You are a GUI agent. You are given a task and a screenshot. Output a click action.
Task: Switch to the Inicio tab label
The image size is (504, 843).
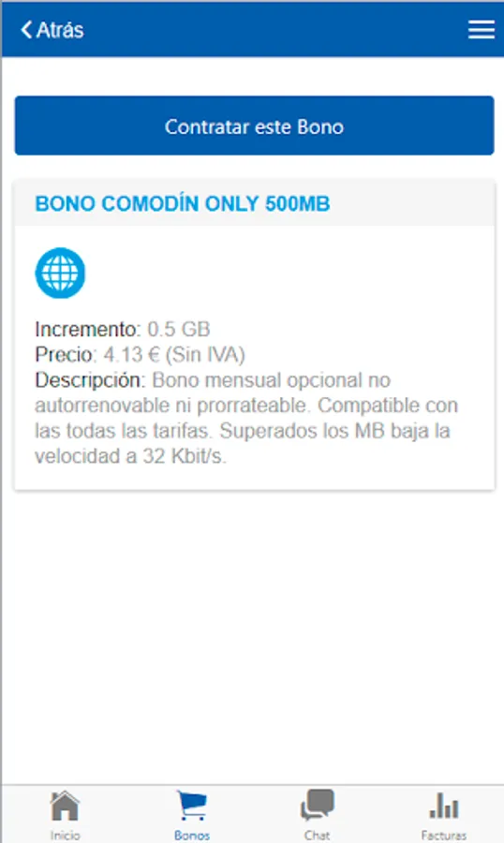click(65, 835)
